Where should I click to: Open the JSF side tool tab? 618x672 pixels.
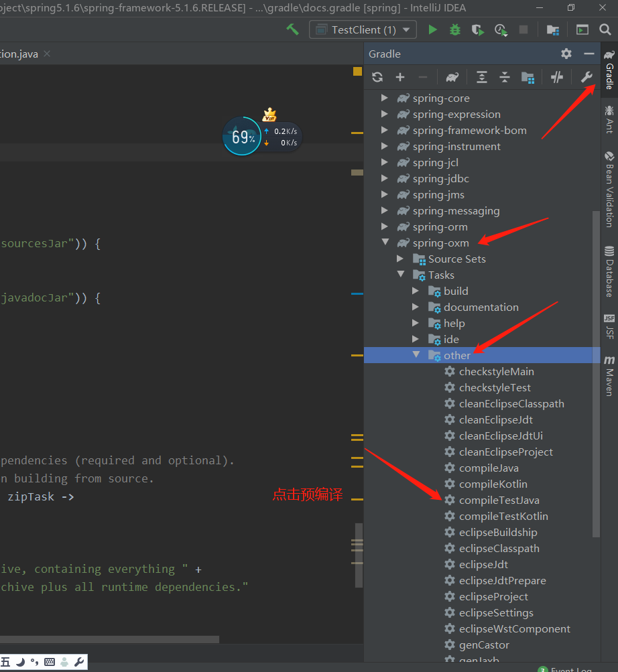click(609, 326)
